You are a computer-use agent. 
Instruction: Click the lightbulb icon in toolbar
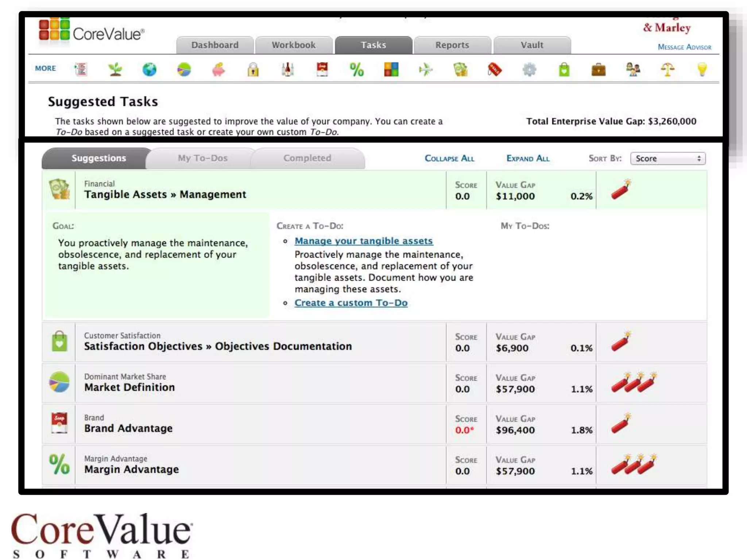702,69
